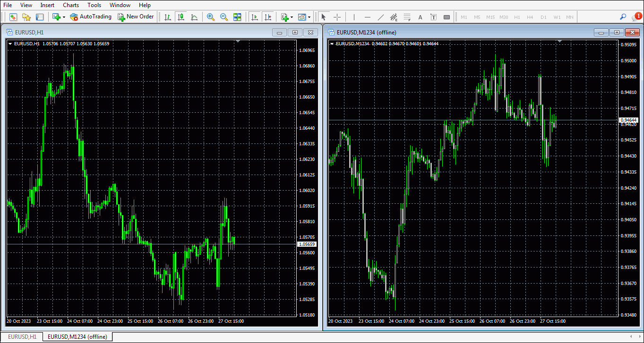Select the Trendline drawing tool

click(380, 17)
